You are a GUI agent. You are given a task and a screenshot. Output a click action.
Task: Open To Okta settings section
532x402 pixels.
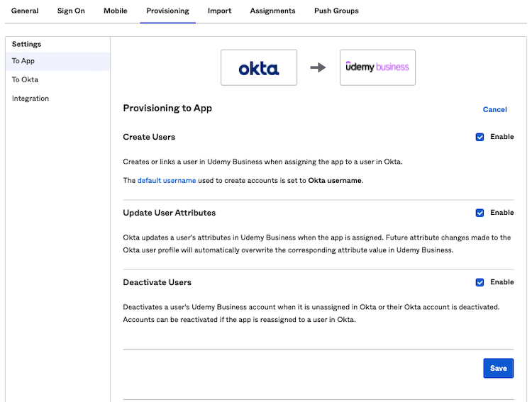click(x=25, y=79)
